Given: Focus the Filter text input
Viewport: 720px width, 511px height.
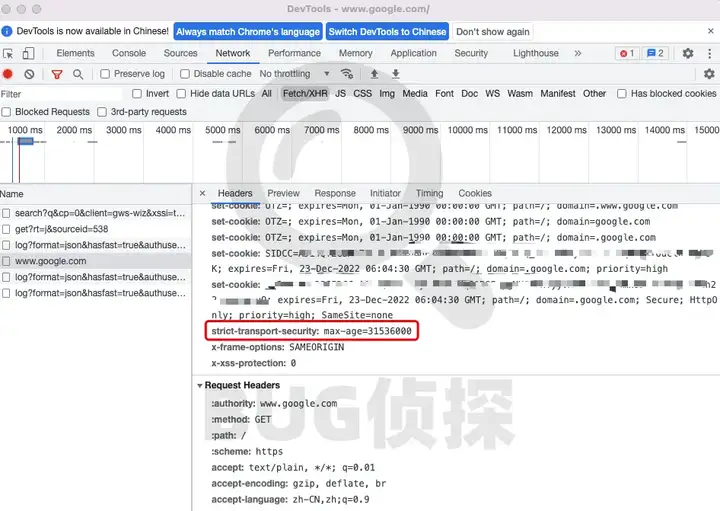Looking at the screenshot, I should point(61,94).
